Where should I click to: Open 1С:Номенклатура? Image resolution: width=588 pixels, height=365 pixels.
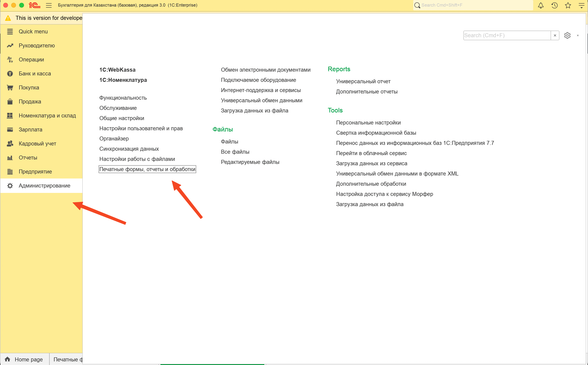123,80
